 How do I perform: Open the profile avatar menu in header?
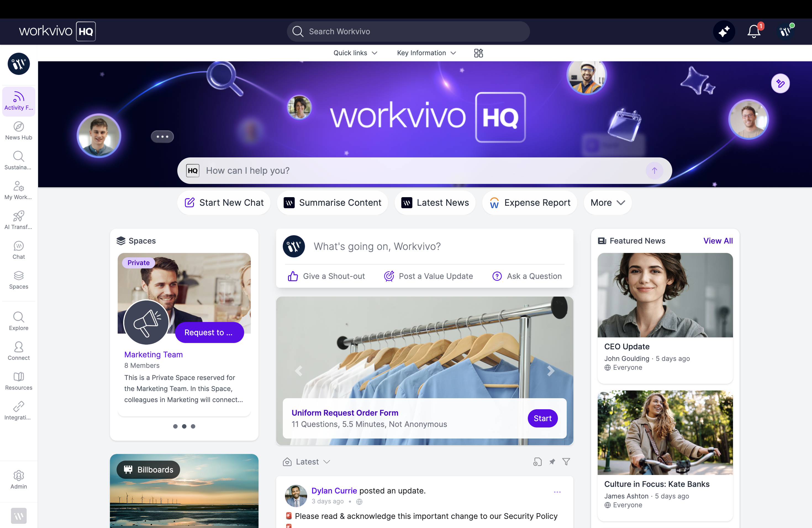click(785, 31)
